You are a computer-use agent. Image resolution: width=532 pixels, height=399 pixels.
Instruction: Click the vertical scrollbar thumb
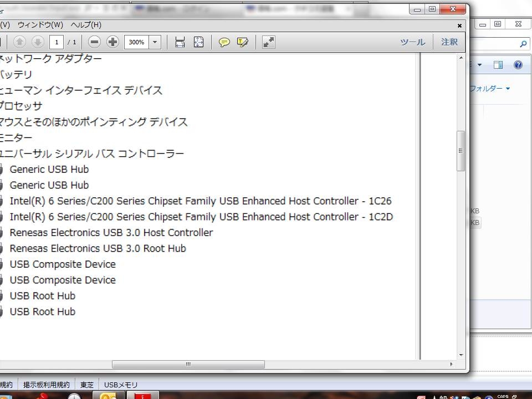pos(461,151)
